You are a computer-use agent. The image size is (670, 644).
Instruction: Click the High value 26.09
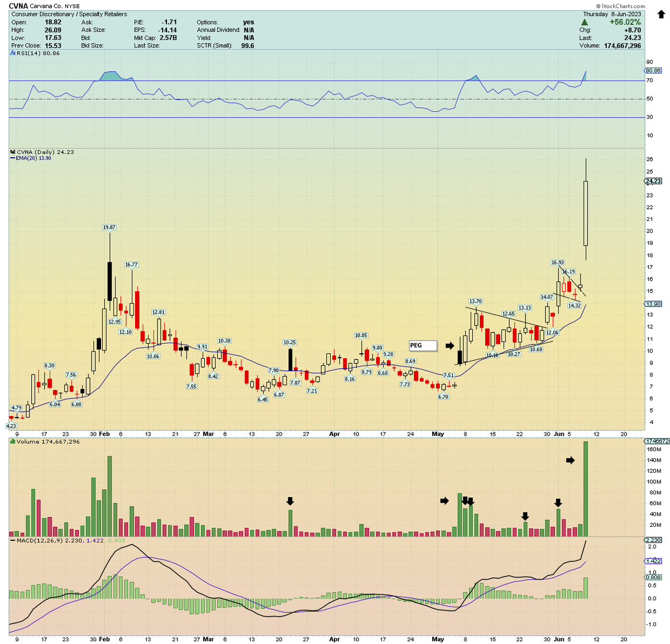click(x=53, y=30)
